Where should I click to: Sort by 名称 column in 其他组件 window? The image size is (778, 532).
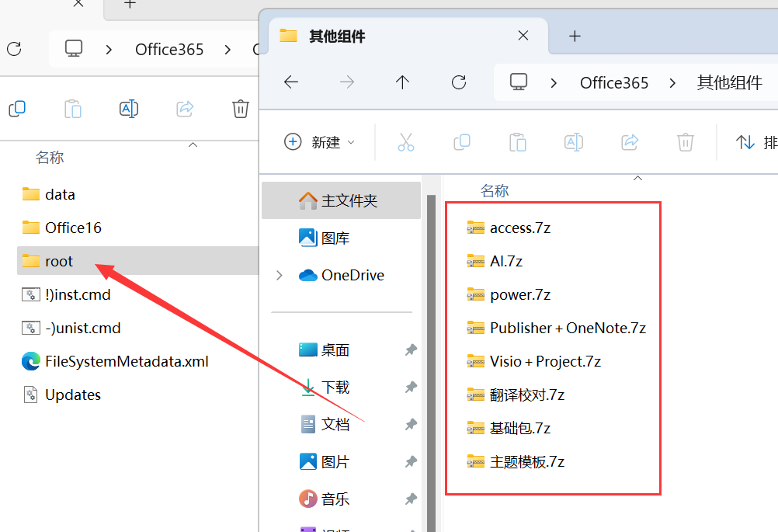tap(495, 190)
